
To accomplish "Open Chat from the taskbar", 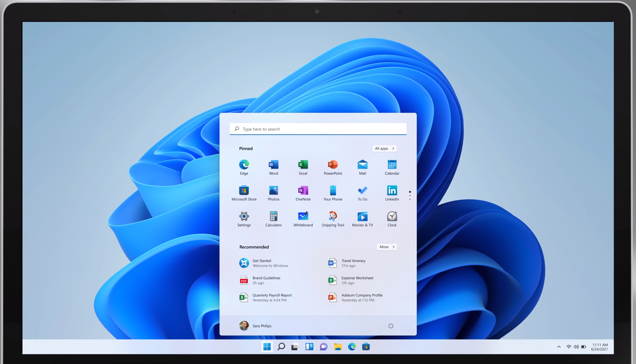I will (x=323, y=347).
